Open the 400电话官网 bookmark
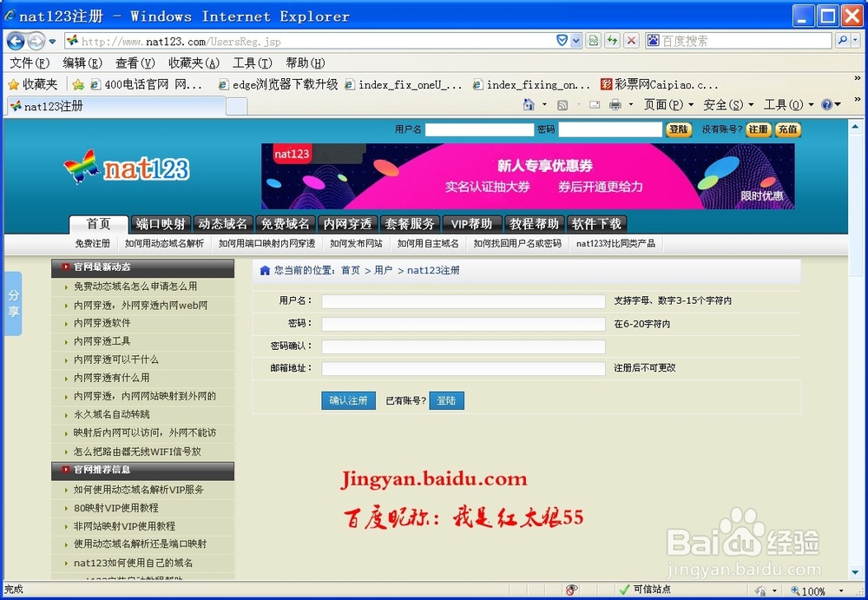Image resolution: width=868 pixels, height=600 pixels. (x=147, y=84)
